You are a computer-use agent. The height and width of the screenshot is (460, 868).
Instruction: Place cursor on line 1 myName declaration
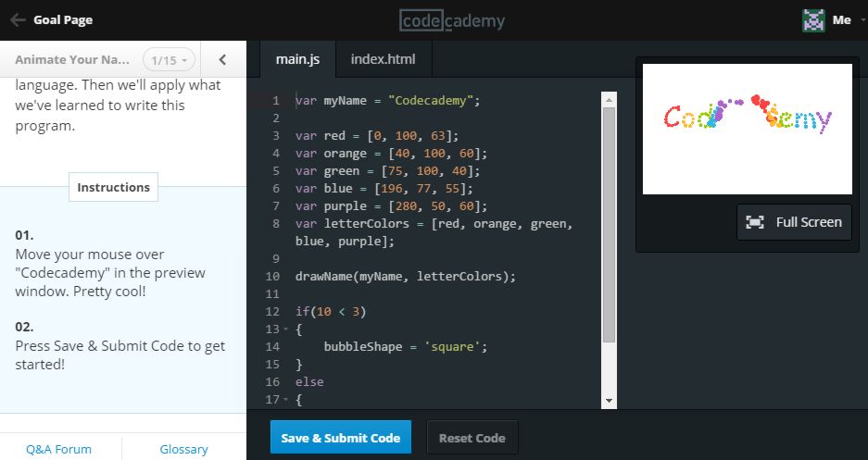(387, 101)
